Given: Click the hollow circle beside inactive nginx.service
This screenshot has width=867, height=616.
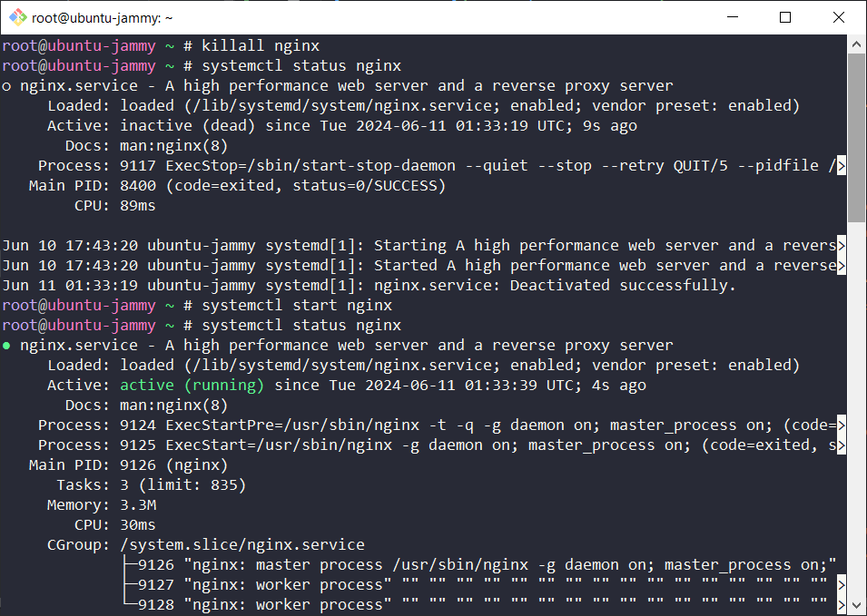Looking at the screenshot, I should click(7, 86).
